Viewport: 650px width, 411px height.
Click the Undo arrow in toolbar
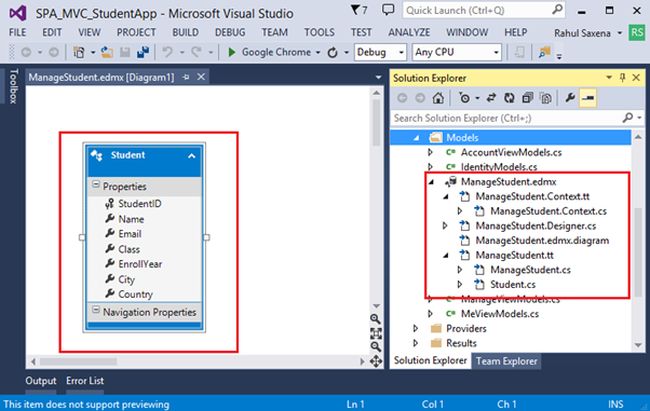click(167, 52)
